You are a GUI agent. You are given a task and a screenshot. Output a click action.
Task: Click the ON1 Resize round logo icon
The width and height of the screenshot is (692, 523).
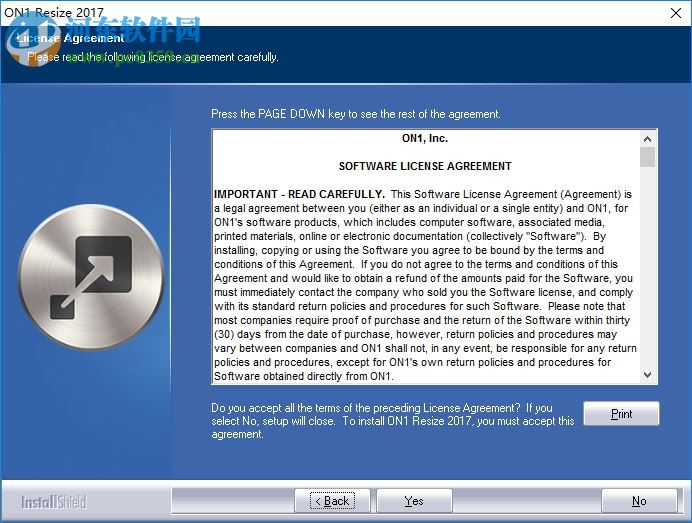91,277
